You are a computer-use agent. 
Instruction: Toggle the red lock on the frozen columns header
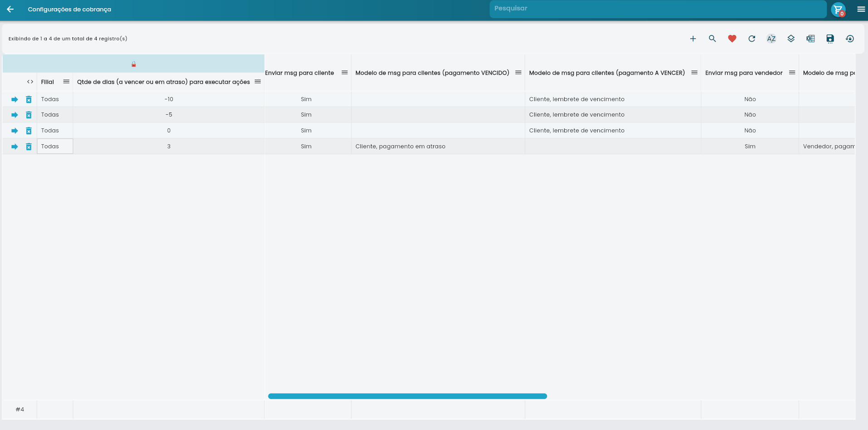pos(133,64)
